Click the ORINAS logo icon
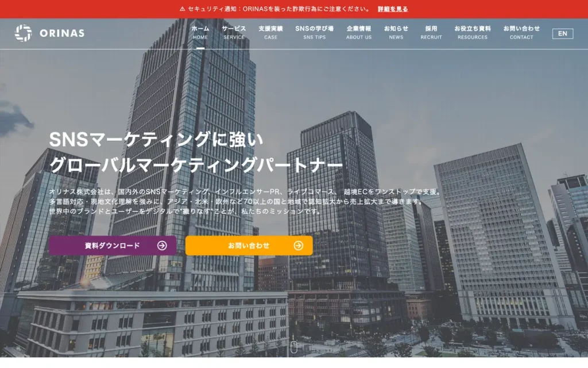The width and height of the screenshot is (588, 368). (23, 33)
